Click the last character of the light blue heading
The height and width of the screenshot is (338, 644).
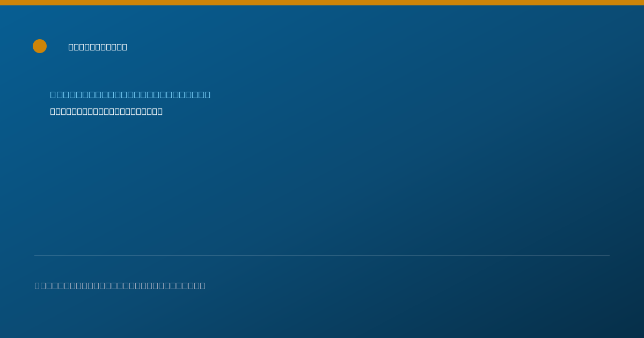[208, 94]
